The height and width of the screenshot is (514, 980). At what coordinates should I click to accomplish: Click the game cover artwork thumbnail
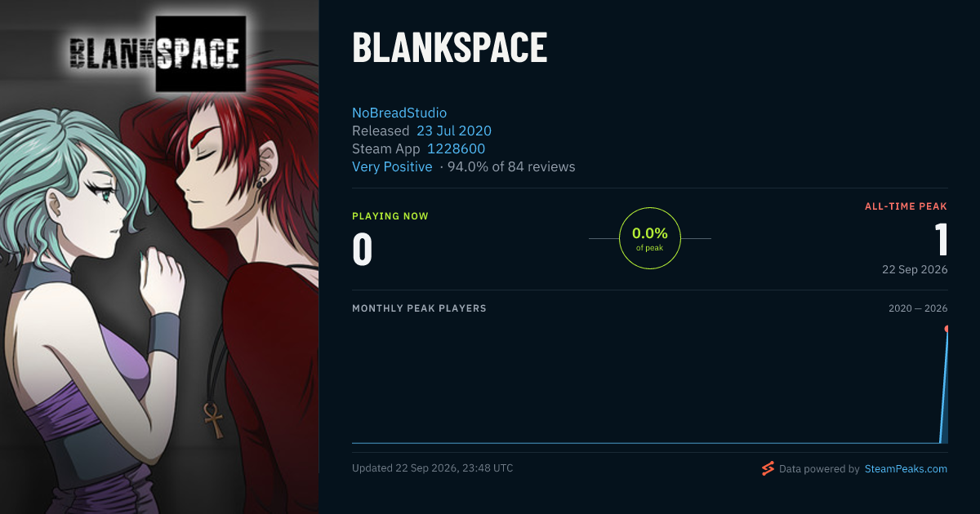(x=159, y=257)
